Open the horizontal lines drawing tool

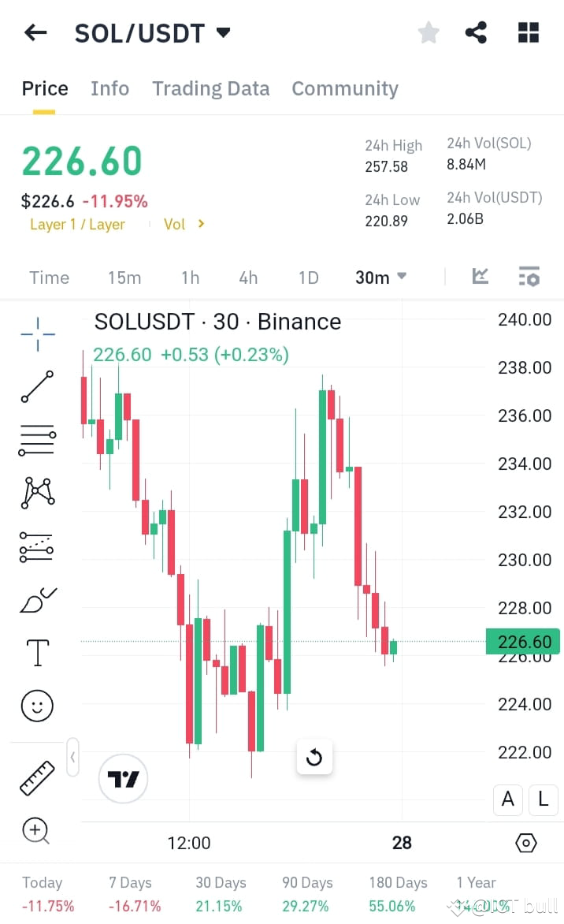(x=35, y=439)
